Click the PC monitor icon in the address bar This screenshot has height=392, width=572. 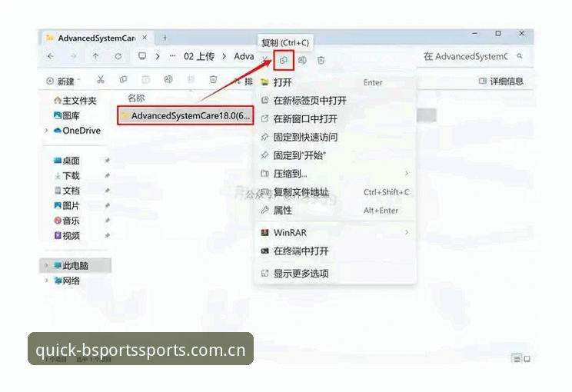[x=142, y=56]
